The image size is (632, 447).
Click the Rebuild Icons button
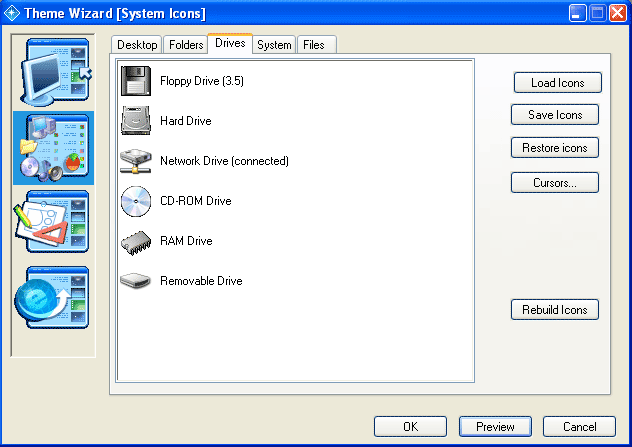pos(555,310)
